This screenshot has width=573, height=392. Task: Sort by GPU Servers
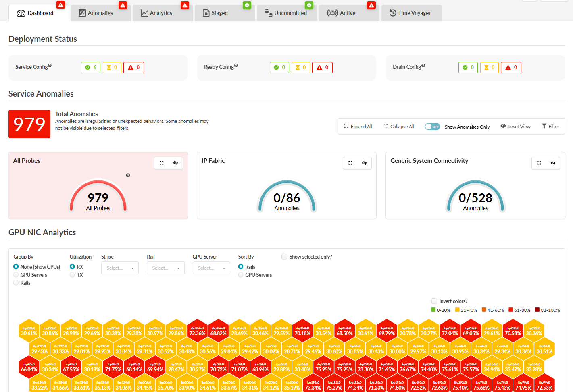coord(241,275)
